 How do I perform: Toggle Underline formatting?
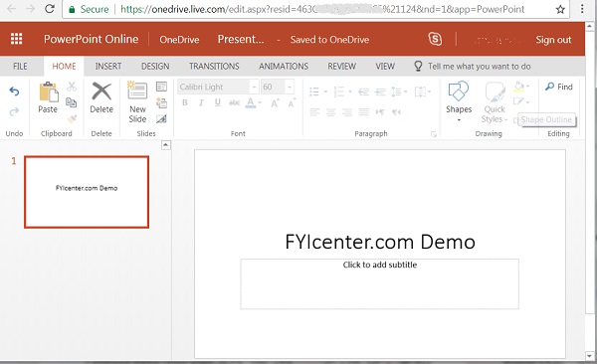[x=218, y=102]
